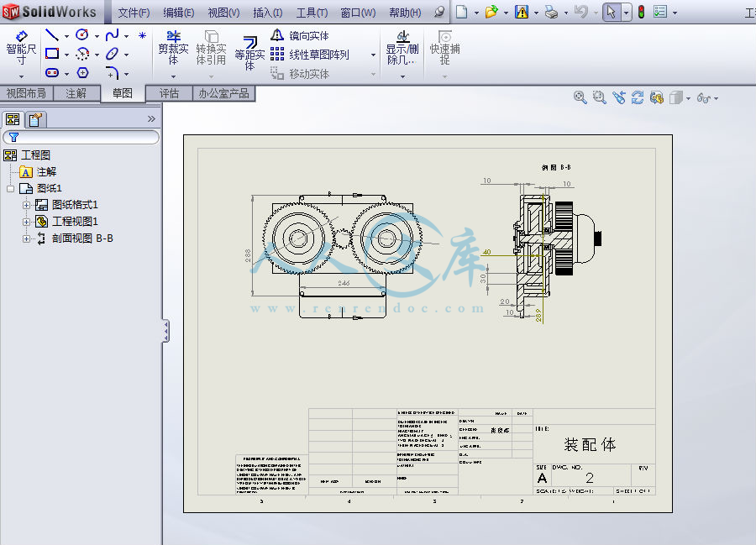Select the Ellipse sketch tool
The width and height of the screenshot is (756, 545).
(x=112, y=54)
